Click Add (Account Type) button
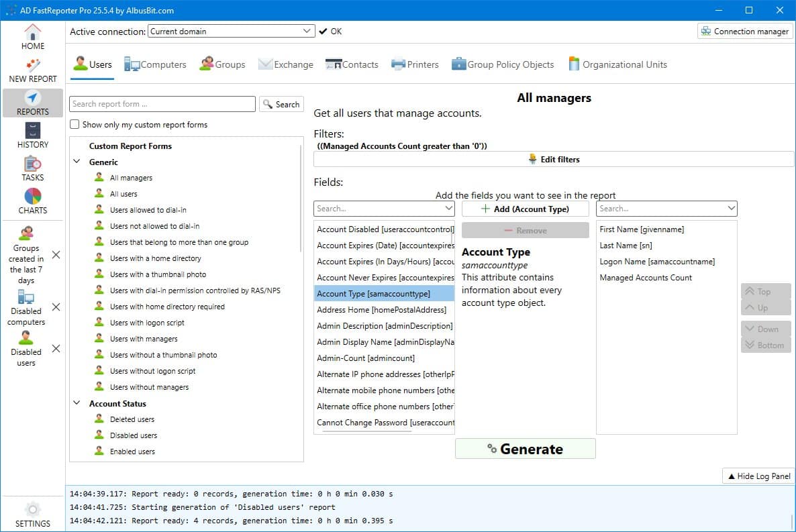The width and height of the screenshot is (796, 532). (x=526, y=209)
